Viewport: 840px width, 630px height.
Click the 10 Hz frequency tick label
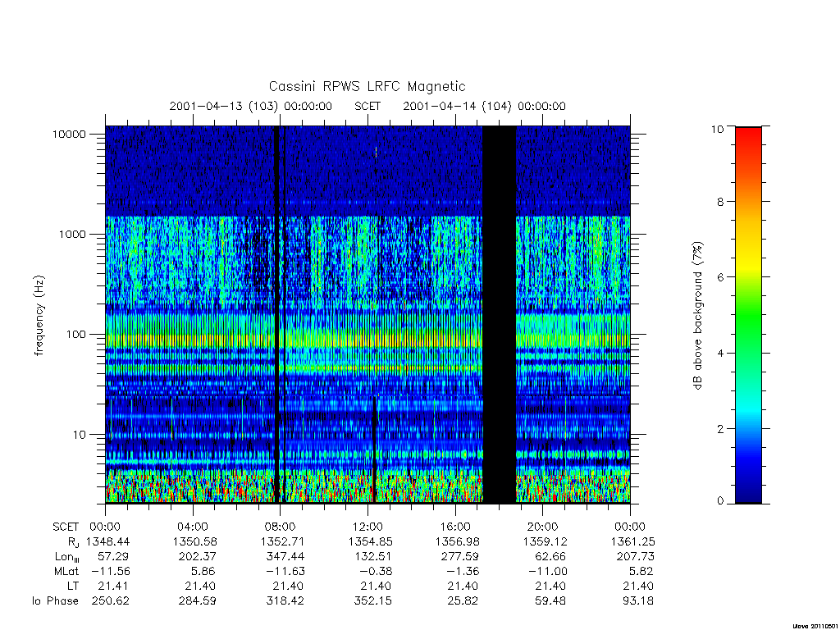pyautogui.click(x=80, y=435)
